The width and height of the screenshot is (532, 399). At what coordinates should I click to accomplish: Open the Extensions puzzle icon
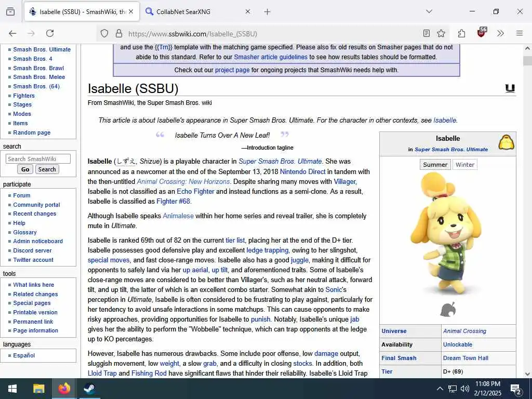tap(461, 33)
